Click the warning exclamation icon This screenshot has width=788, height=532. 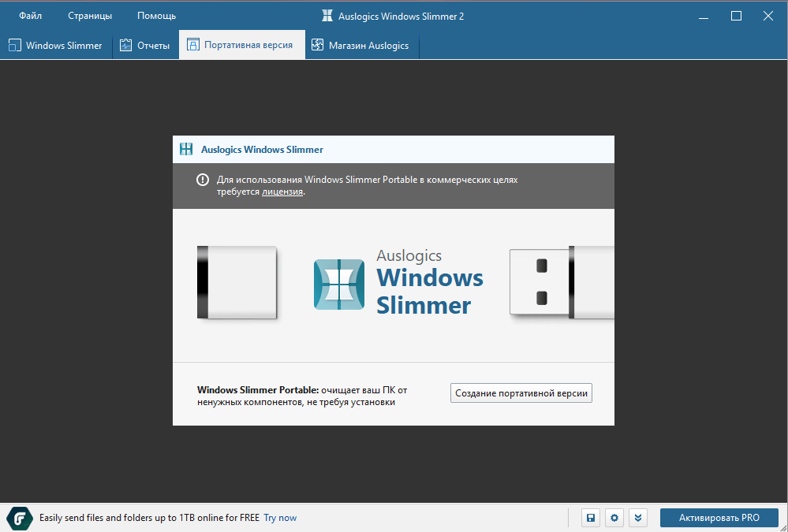(203, 180)
